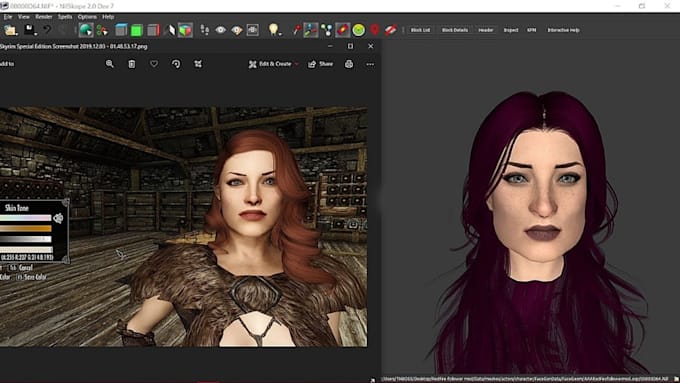Undo the last NifSkope action
The width and height of the screenshot is (680, 383).
click(46, 29)
